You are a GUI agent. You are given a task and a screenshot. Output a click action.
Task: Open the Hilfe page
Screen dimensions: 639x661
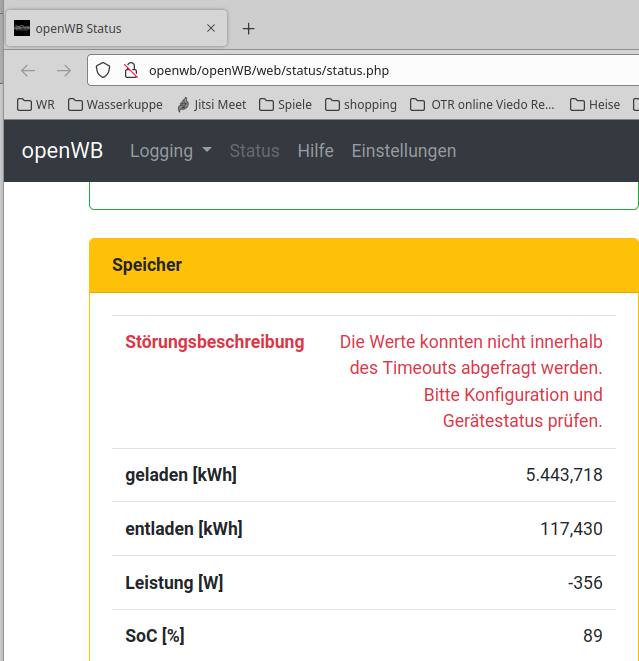315,151
